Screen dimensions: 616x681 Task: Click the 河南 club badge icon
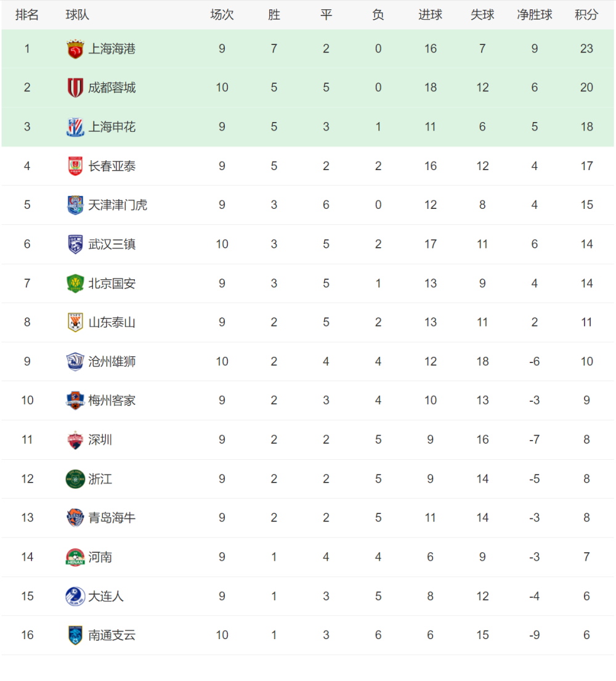[x=75, y=557]
